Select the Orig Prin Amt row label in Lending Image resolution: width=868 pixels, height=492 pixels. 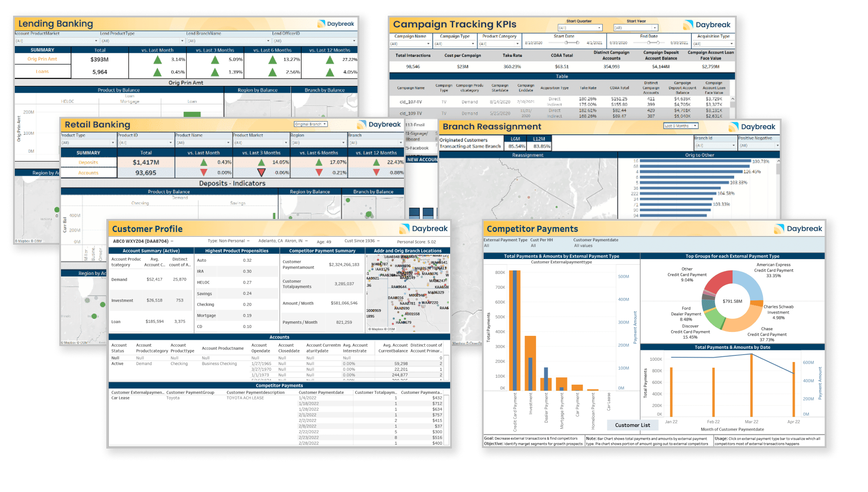click(x=42, y=59)
